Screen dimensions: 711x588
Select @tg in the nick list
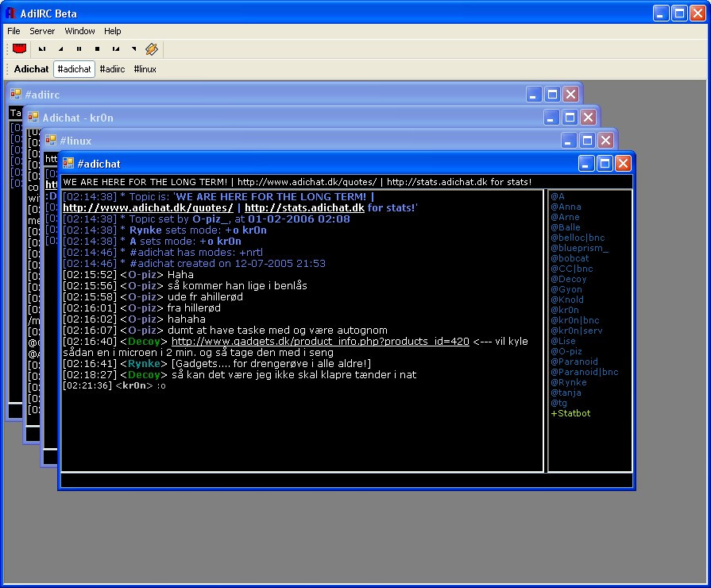point(558,403)
